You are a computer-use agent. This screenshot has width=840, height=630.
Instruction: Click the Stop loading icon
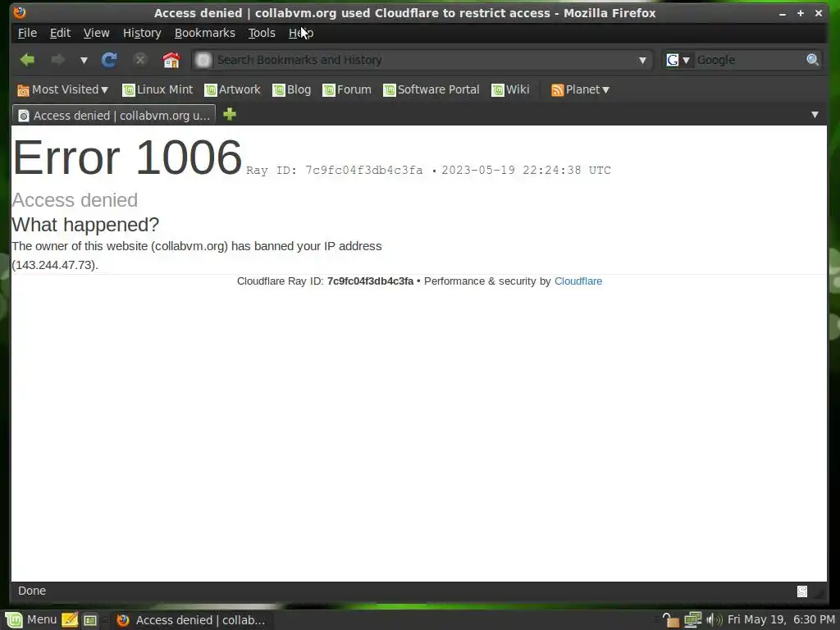point(140,60)
